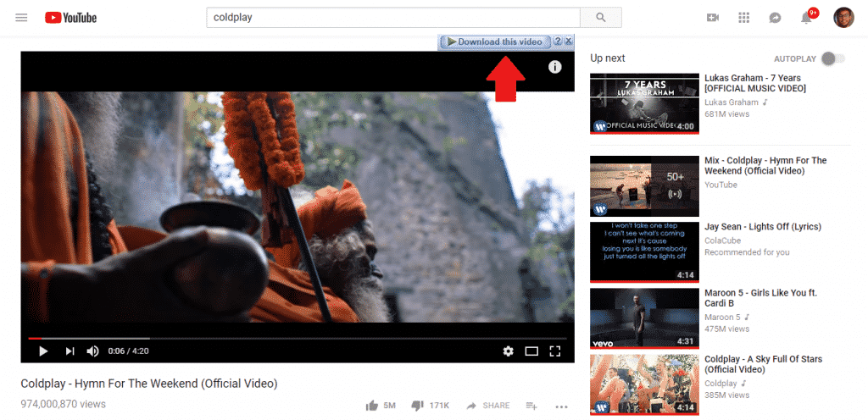Open the notifications bell
The height and width of the screenshot is (420, 868).
click(806, 18)
